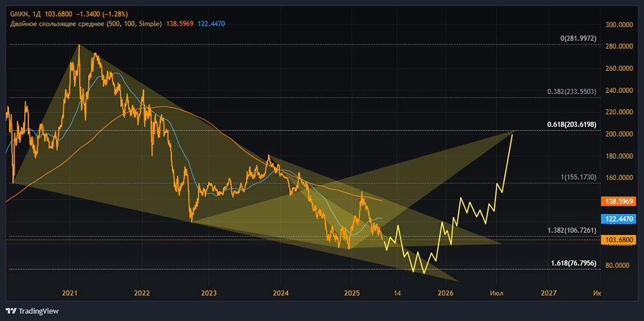The width and height of the screenshot is (644, 321).
Task: Click the 220.0000 price axis value
Action: [620, 112]
